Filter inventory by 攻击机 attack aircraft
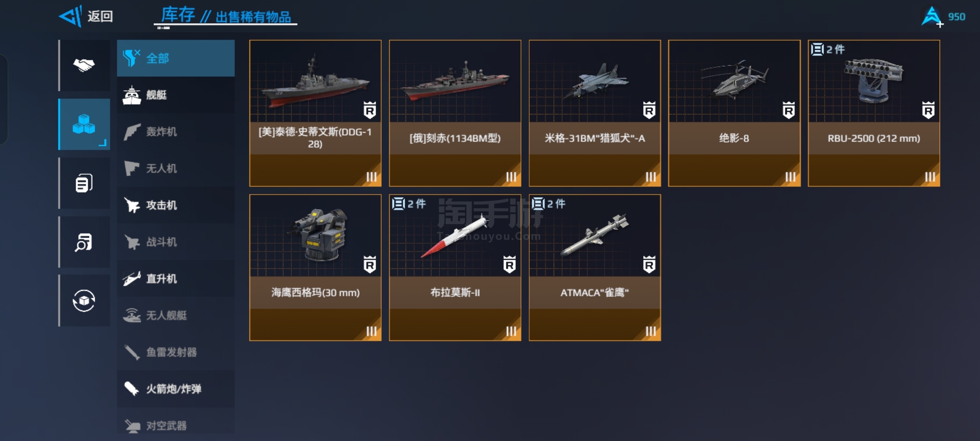The width and height of the screenshot is (980, 441). tap(176, 205)
